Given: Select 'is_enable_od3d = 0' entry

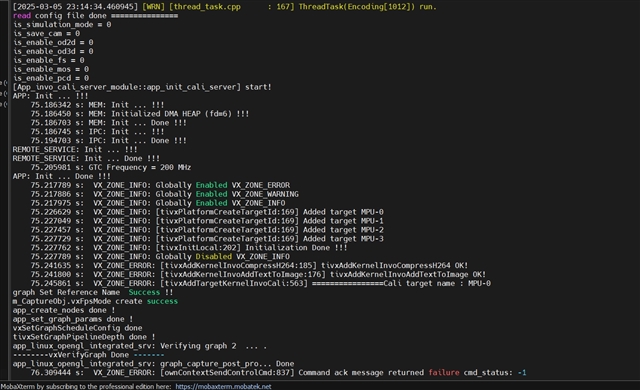Looking at the screenshot, I should (x=53, y=51).
